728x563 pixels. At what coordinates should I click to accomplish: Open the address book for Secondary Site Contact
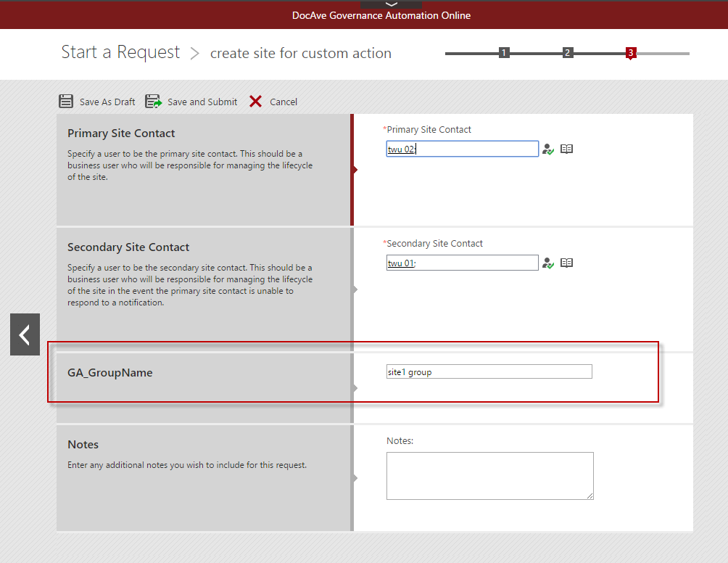click(x=566, y=262)
